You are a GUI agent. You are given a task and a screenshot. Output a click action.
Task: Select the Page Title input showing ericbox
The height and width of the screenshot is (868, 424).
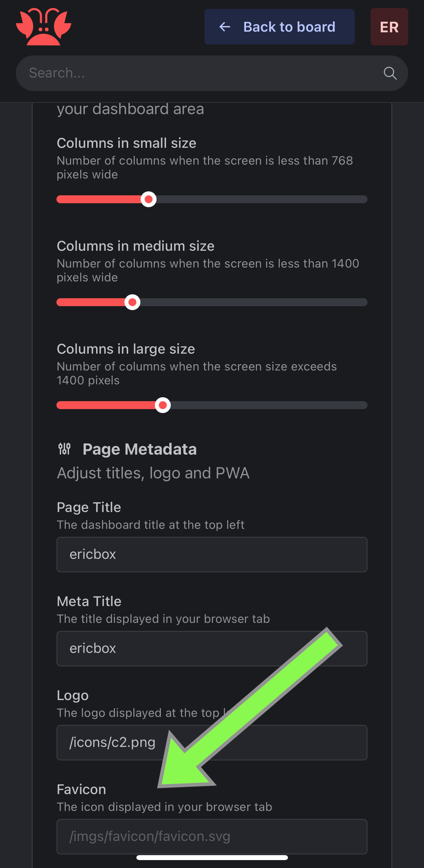[212, 555]
